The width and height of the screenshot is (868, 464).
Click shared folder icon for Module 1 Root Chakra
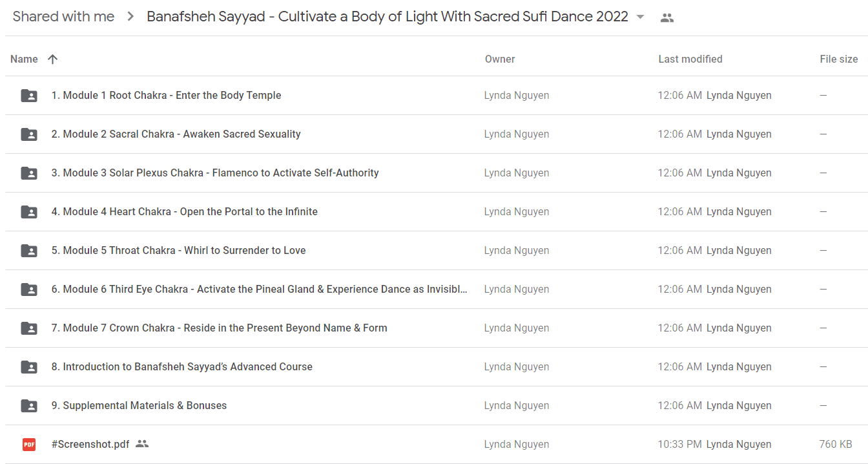coord(29,96)
